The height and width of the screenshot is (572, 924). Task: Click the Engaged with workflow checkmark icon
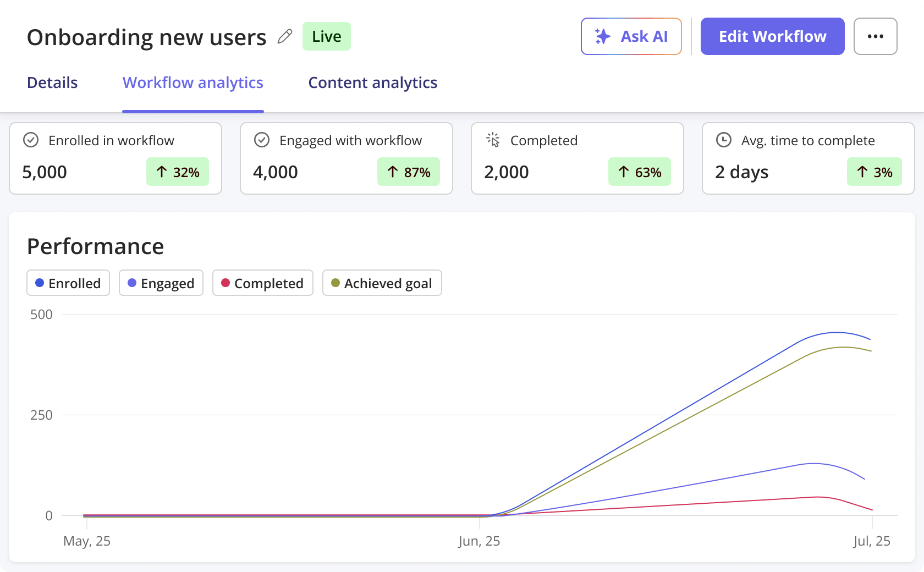(x=262, y=140)
